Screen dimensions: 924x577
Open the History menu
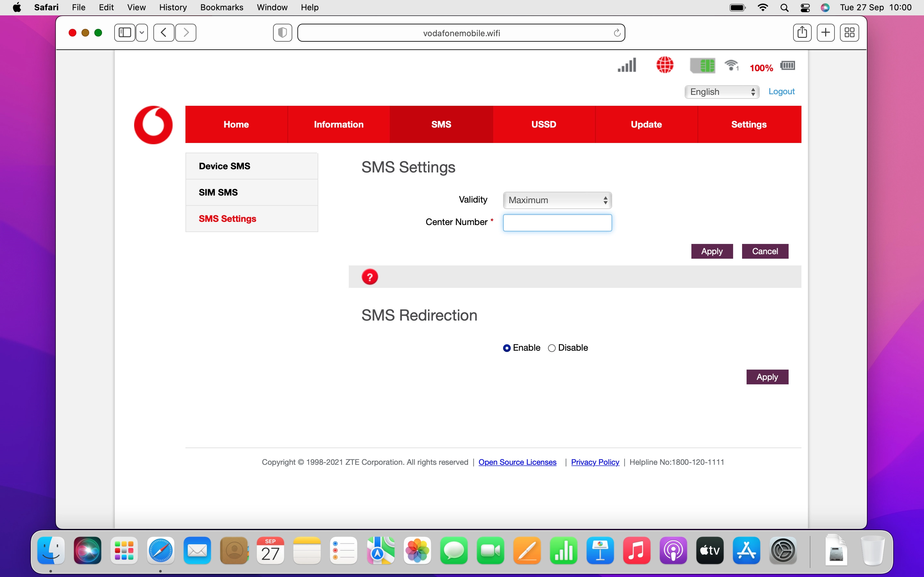(173, 7)
